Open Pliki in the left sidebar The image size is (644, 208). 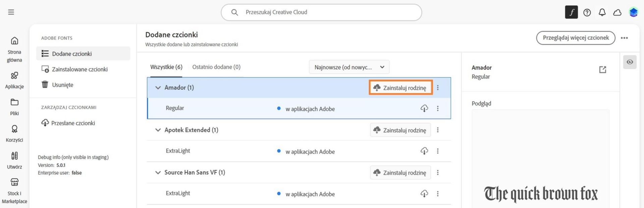[x=14, y=107]
